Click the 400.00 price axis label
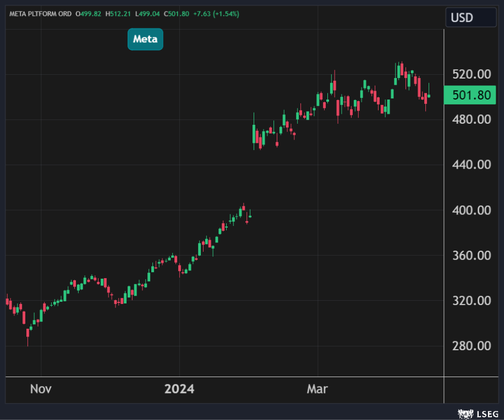The image size is (504, 420). pos(471,210)
